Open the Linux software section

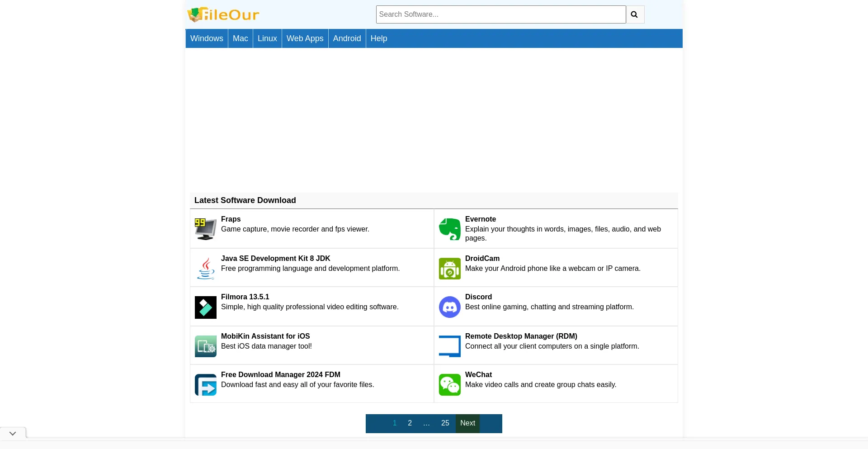[x=267, y=38]
